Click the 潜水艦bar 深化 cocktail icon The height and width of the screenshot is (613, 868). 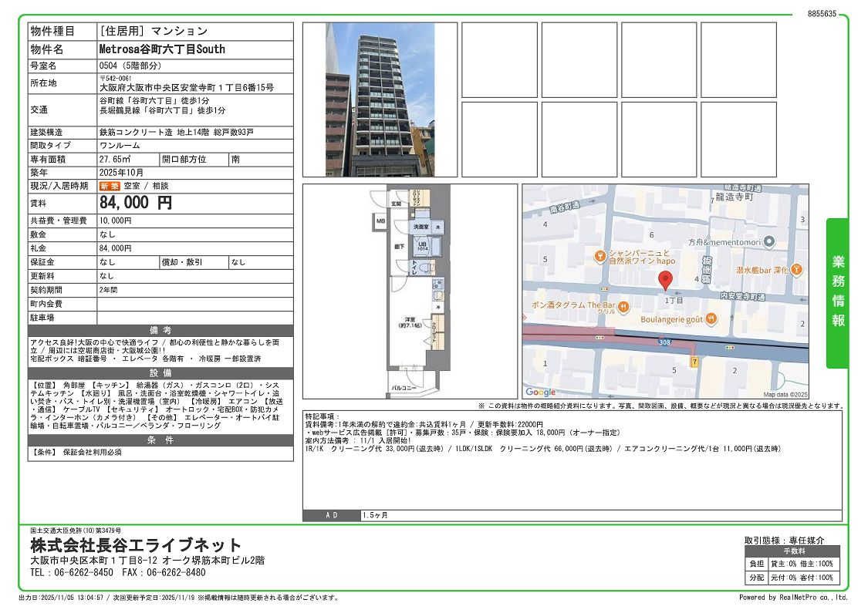797,270
